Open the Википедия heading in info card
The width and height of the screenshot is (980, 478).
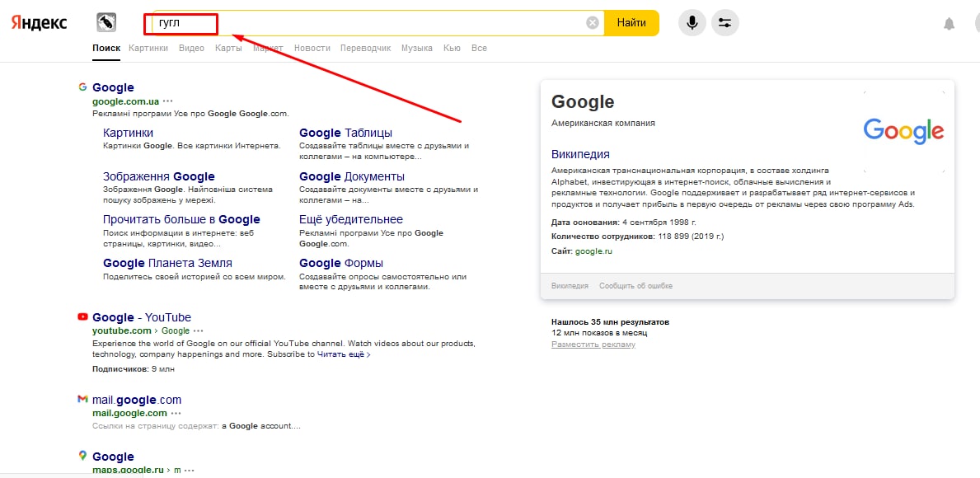pyautogui.click(x=580, y=154)
